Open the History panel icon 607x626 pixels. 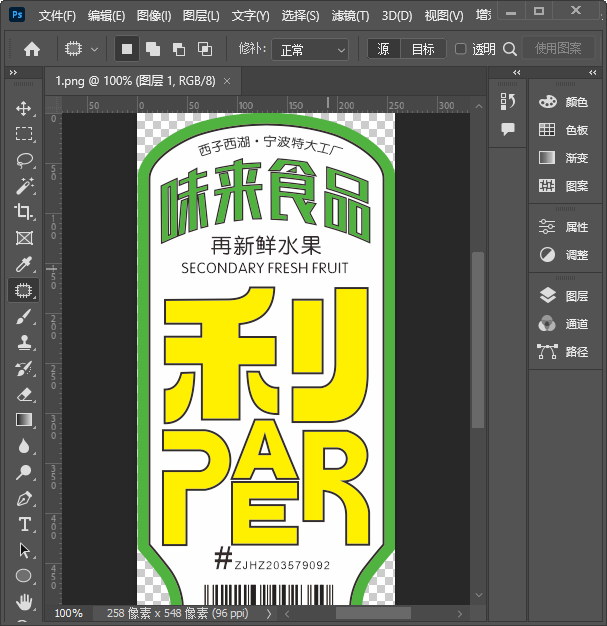[x=508, y=101]
